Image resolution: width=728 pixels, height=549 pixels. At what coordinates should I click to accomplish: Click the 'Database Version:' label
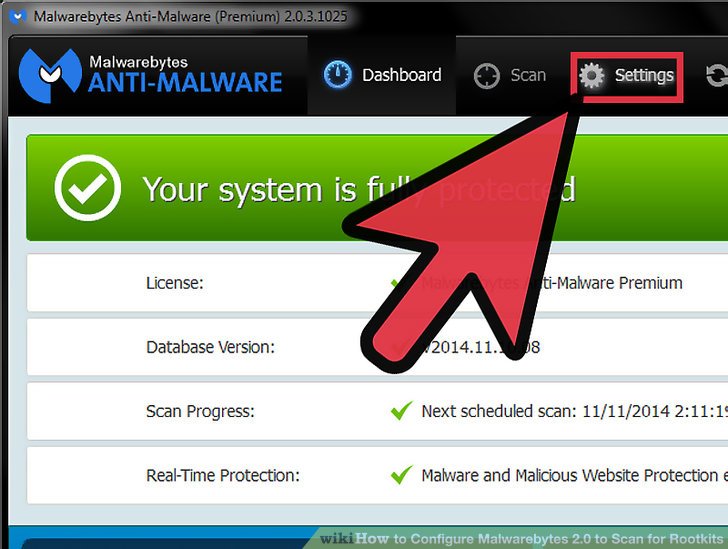[210, 347]
